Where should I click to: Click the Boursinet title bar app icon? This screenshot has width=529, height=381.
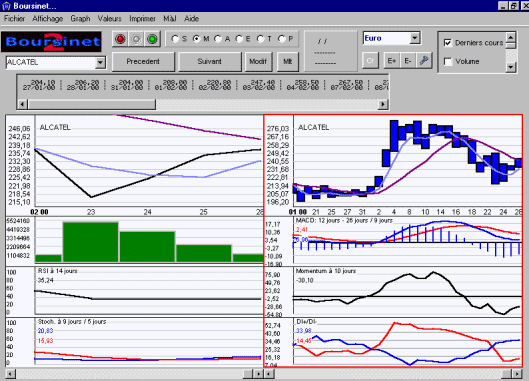click(6, 6)
